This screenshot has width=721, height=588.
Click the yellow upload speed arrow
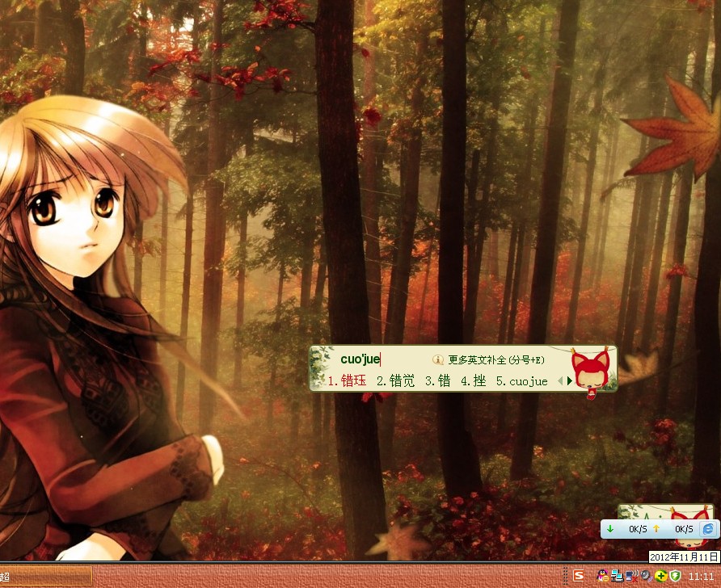[656, 529]
